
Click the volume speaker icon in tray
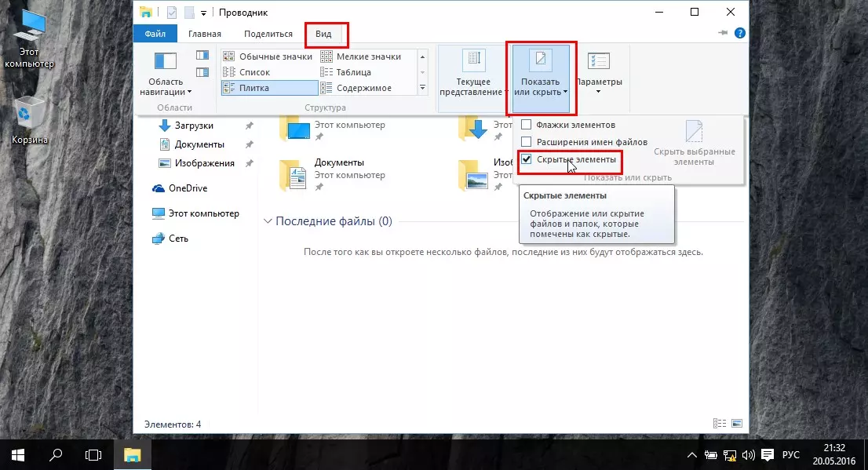[747, 454]
